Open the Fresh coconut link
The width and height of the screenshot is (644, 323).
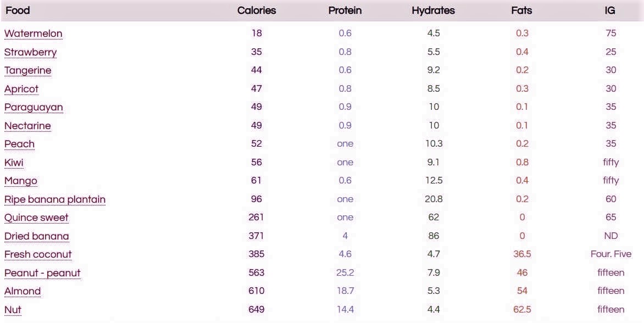(x=38, y=254)
